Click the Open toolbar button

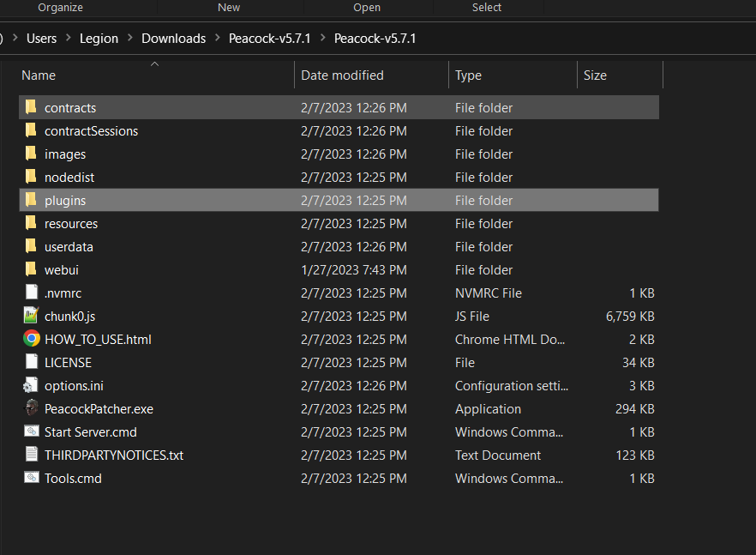click(367, 7)
